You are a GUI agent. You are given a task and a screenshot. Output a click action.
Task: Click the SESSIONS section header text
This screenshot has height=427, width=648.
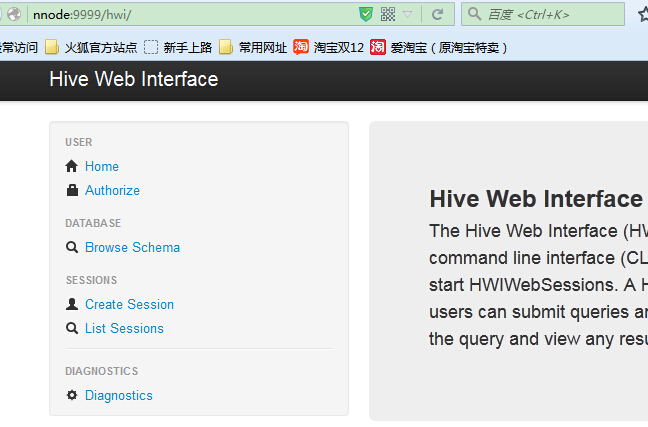(91, 280)
